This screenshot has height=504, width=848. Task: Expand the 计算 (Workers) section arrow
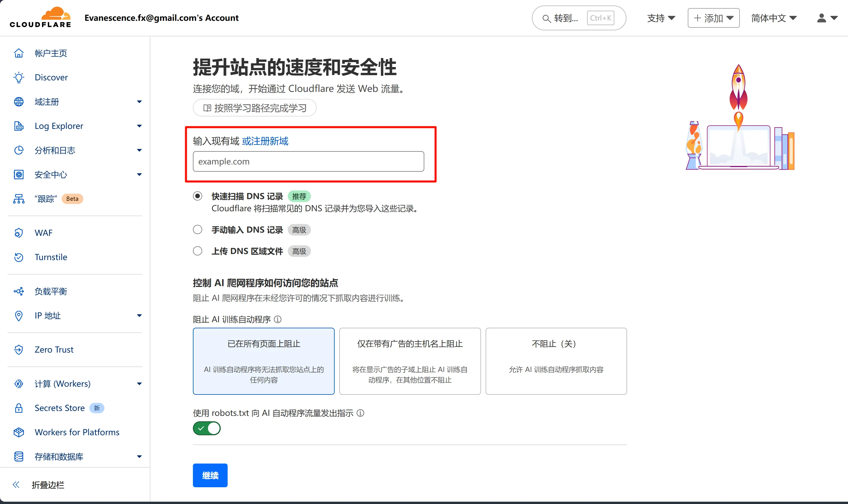(x=139, y=384)
